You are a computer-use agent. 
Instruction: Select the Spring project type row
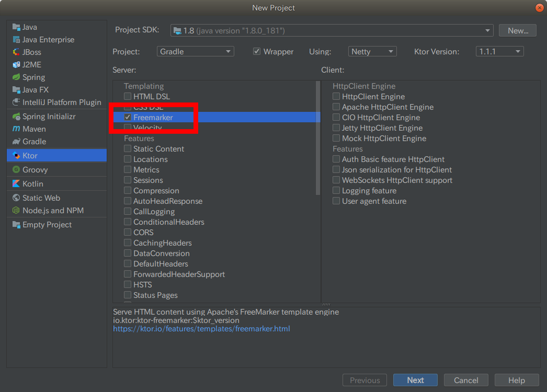(x=57, y=77)
